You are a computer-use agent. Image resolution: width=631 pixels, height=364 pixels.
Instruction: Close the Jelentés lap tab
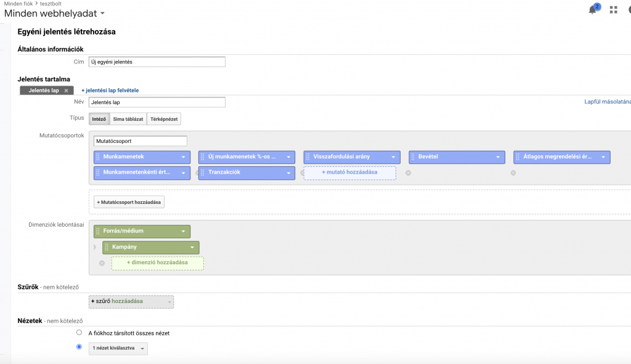pos(66,91)
